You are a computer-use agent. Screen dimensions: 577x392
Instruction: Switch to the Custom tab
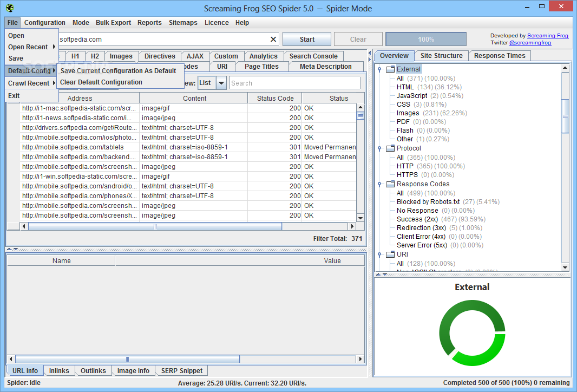226,56
